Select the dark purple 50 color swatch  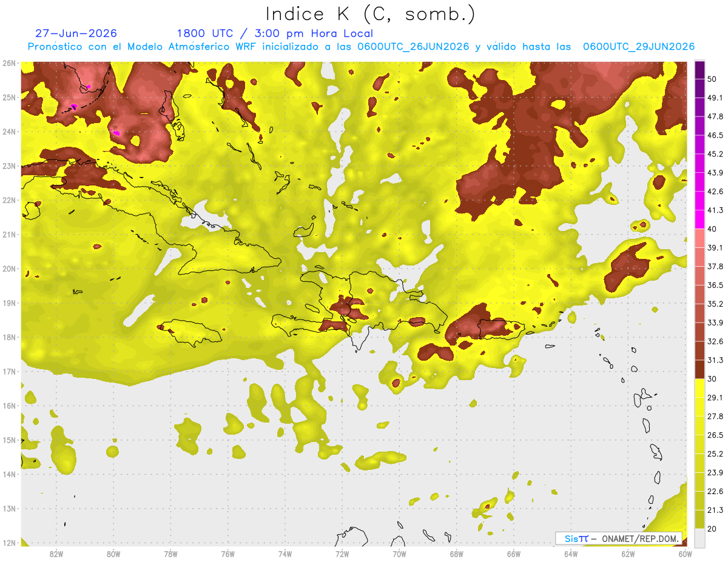coord(700,69)
